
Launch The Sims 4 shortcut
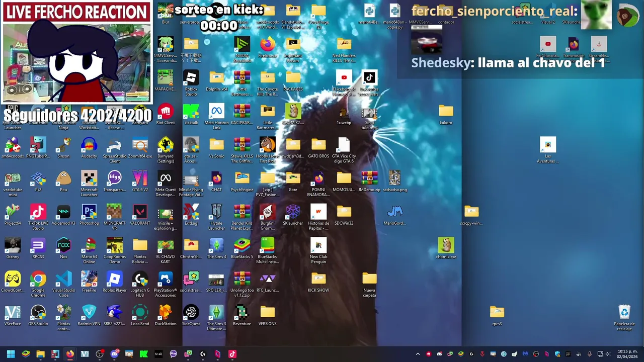216,248
